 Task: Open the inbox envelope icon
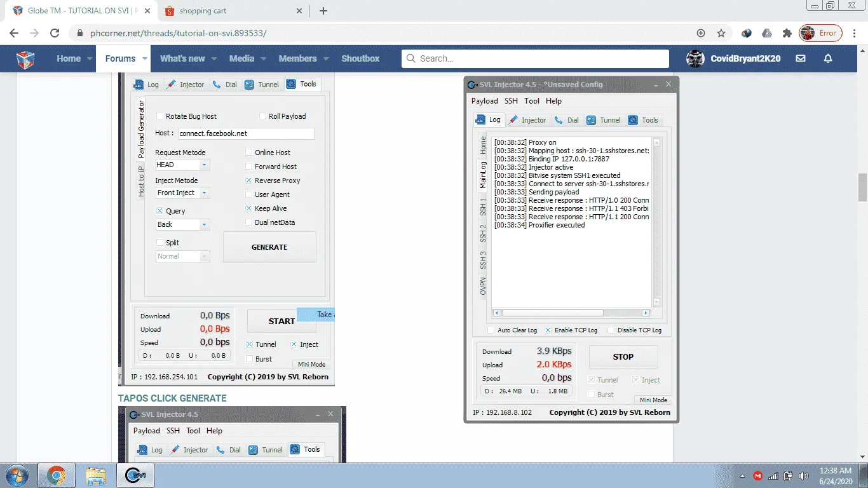(801, 58)
